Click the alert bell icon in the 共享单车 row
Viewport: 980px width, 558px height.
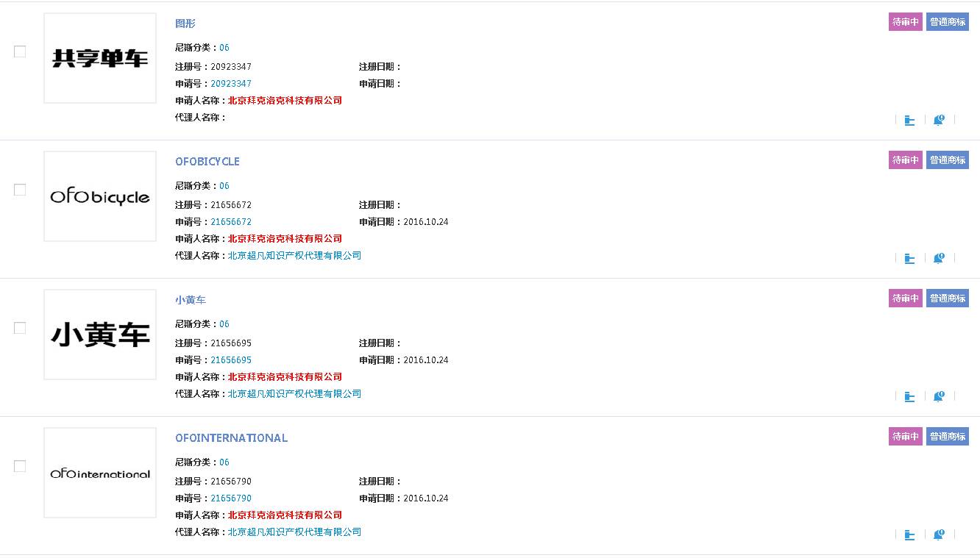coord(939,120)
